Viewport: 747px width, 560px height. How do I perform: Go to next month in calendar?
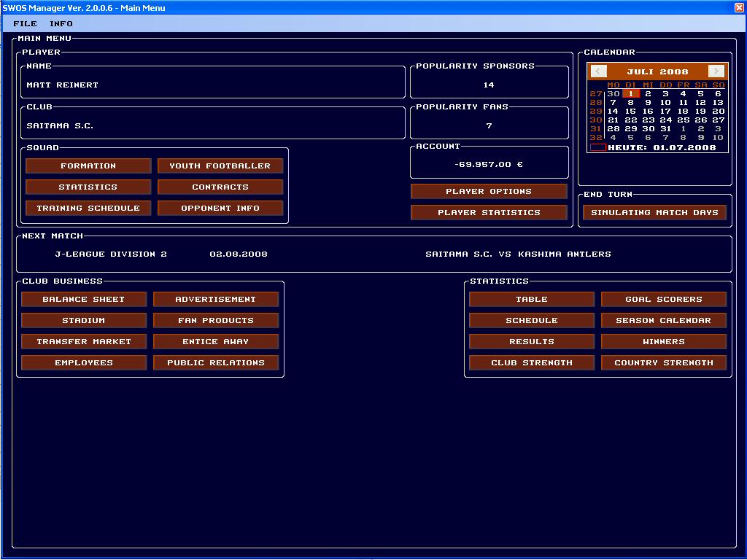716,71
